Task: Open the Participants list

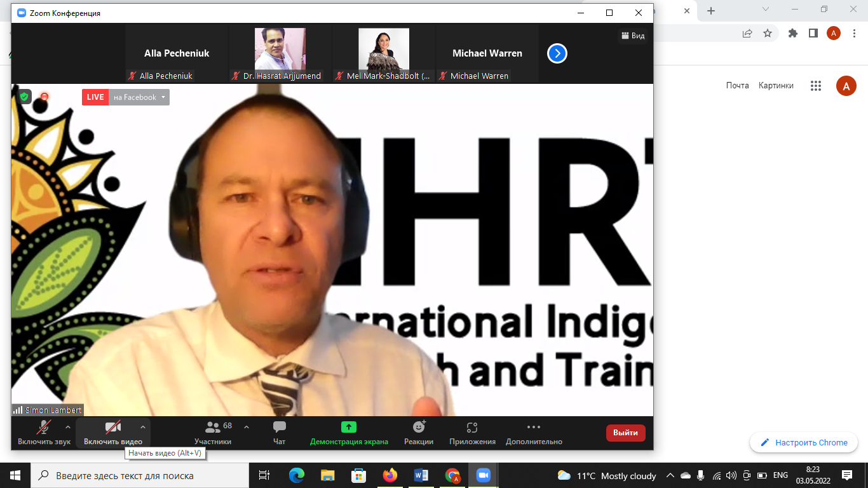Action: [x=213, y=433]
